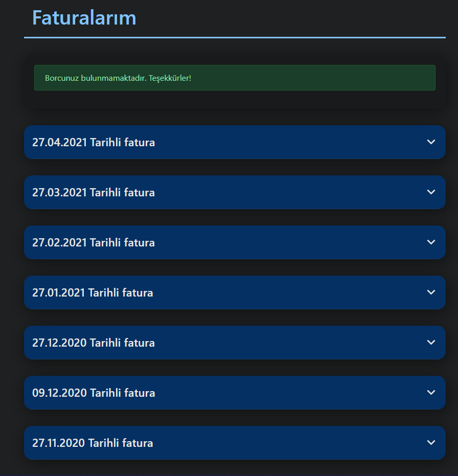Image resolution: width=458 pixels, height=476 pixels.
Task: Click the "Faturalarım" page heading
Action: click(84, 17)
